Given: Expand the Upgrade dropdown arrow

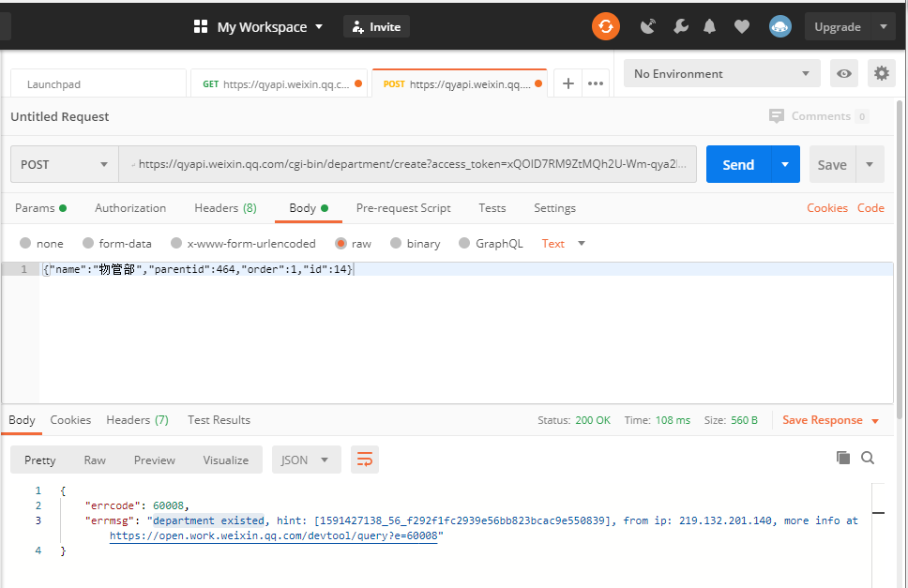Looking at the screenshot, I should pos(883,26).
